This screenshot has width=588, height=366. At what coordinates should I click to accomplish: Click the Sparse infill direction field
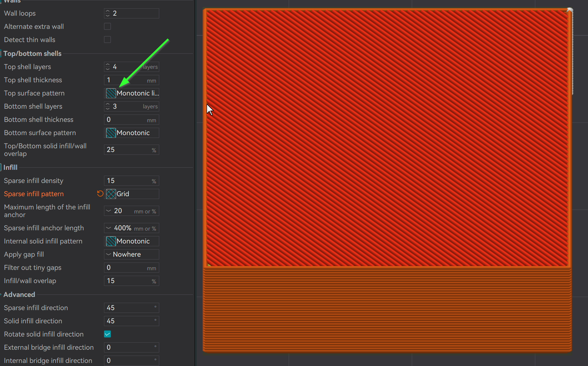click(x=132, y=308)
